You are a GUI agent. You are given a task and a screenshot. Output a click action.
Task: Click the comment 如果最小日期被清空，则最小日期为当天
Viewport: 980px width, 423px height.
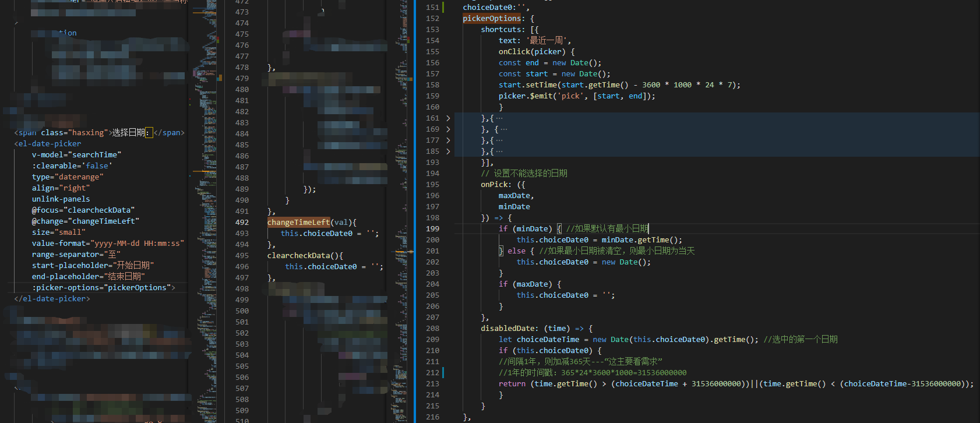617,251
